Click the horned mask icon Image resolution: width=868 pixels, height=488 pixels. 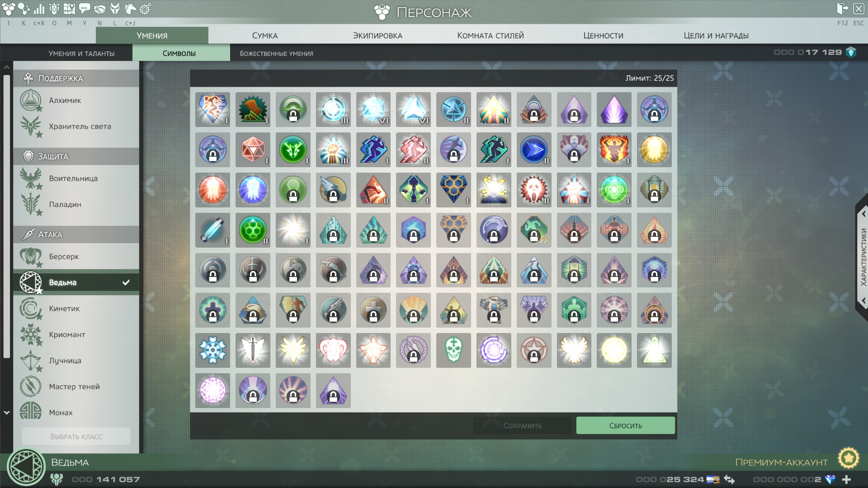tap(115, 9)
